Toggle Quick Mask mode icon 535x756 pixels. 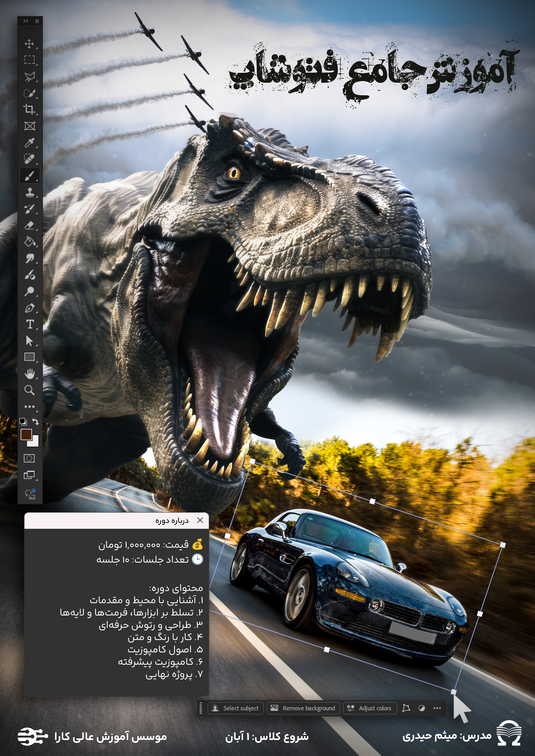[x=29, y=458]
